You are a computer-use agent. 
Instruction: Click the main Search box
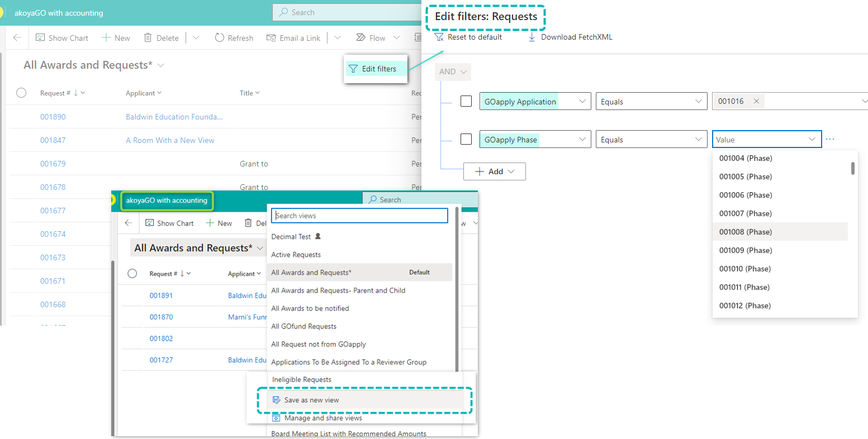pos(347,12)
